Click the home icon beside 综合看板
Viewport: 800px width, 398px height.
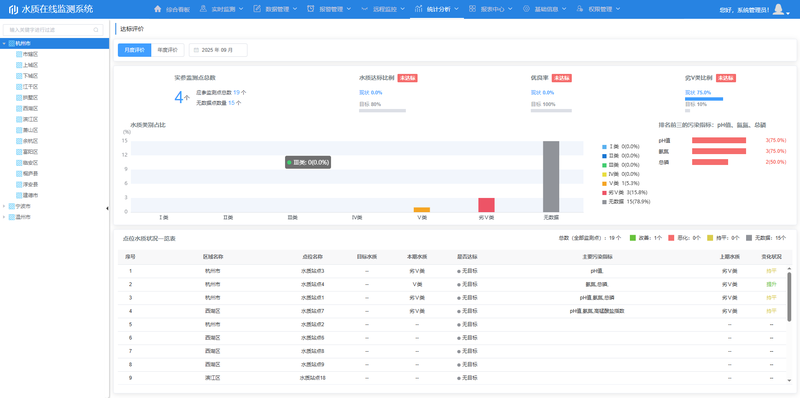point(158,9)
